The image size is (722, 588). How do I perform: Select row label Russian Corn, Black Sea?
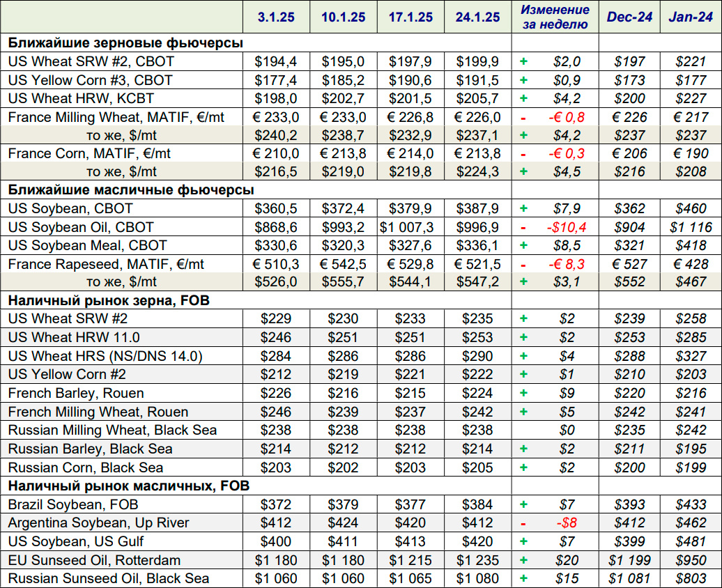click(x=86, y=467)
